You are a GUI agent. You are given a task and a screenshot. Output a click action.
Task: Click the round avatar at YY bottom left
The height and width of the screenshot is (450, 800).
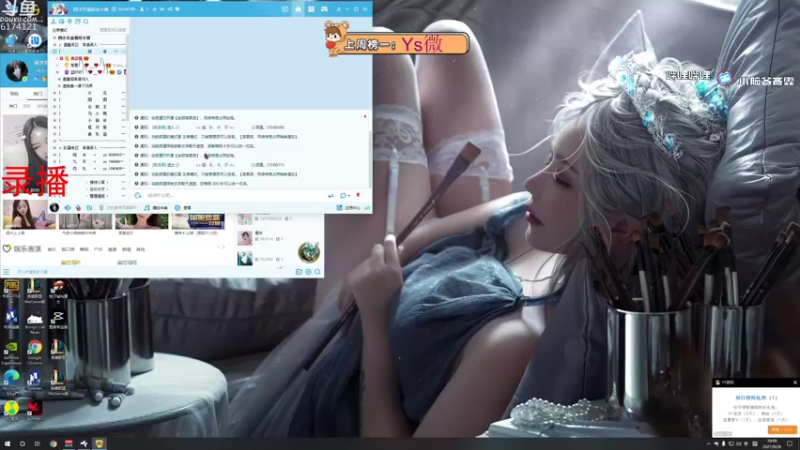pos(54,207)
